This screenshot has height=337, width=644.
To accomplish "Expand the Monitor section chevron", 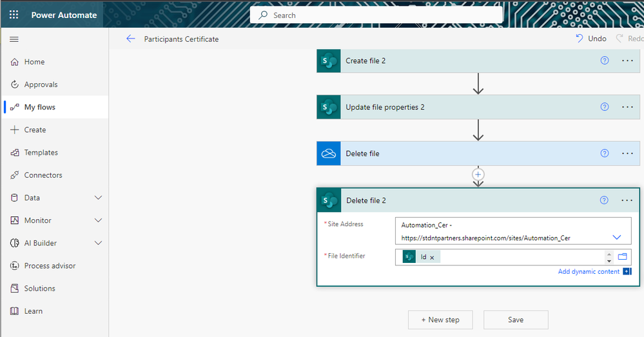I will click(98, 220).
